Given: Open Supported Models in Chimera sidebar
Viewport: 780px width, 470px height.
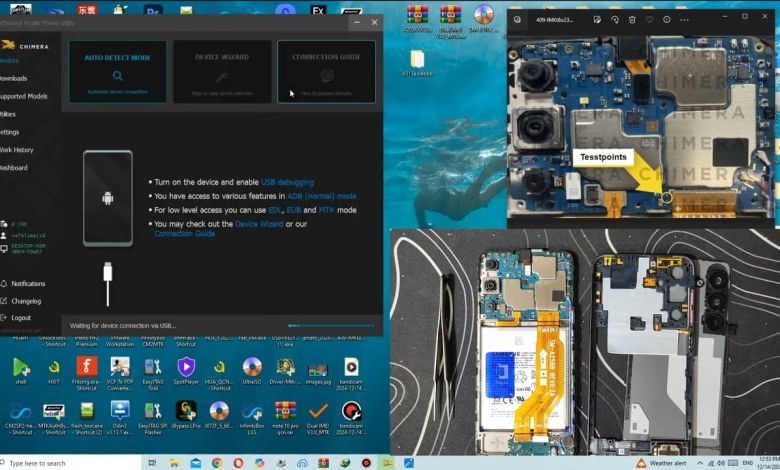Looking at the screenshot, I should [x=23, y=96].
